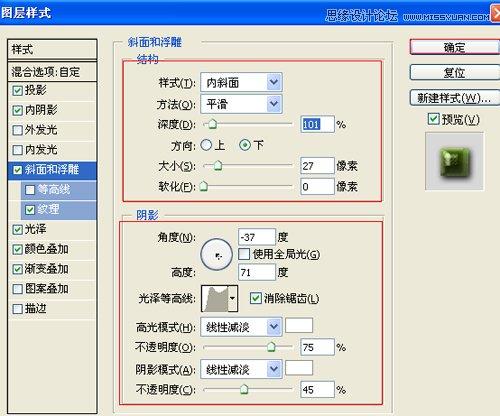
Task: Select the 颜色叠加 color overlay row
Action: pyautogui.click(x=52, y=249)
